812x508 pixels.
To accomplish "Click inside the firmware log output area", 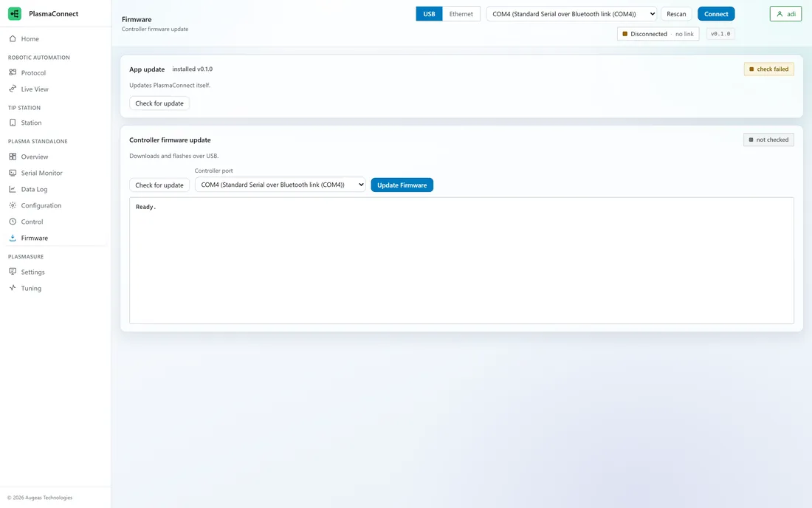I will (x=461, y=261).
